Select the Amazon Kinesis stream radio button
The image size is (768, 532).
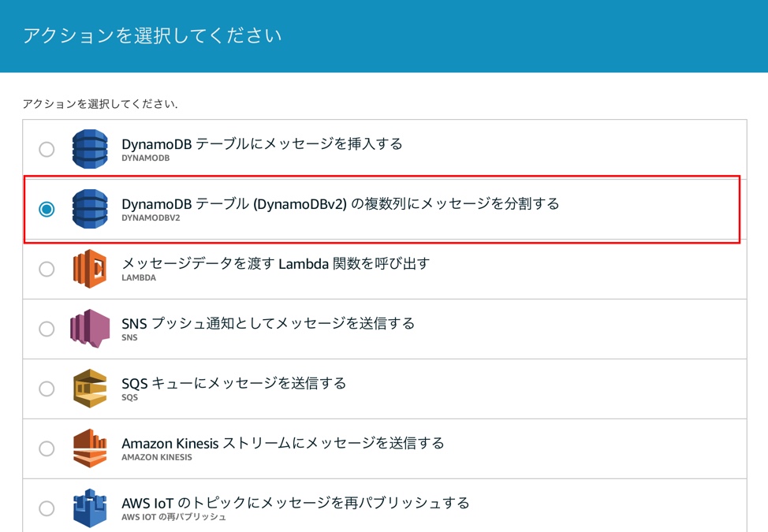(x=47, y=448)
